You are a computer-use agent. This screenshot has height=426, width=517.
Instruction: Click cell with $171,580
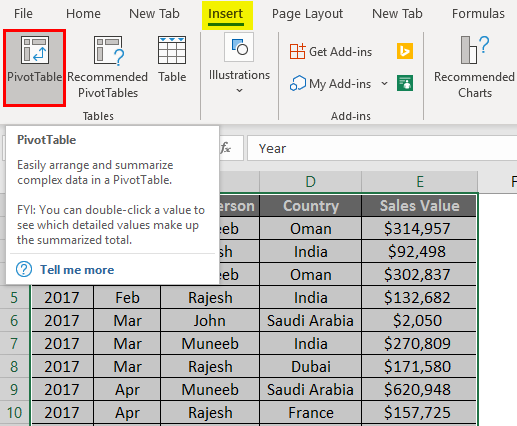tap(419, 366)
